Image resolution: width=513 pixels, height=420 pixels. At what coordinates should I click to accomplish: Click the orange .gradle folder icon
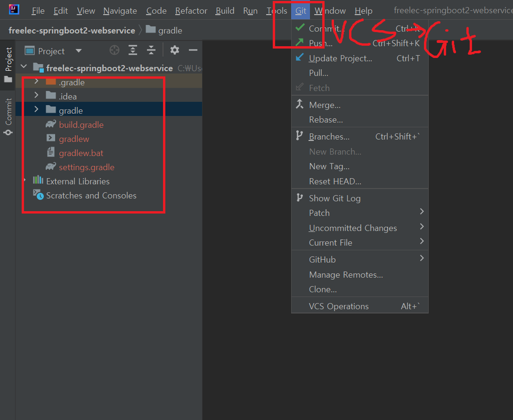[51, 82]
